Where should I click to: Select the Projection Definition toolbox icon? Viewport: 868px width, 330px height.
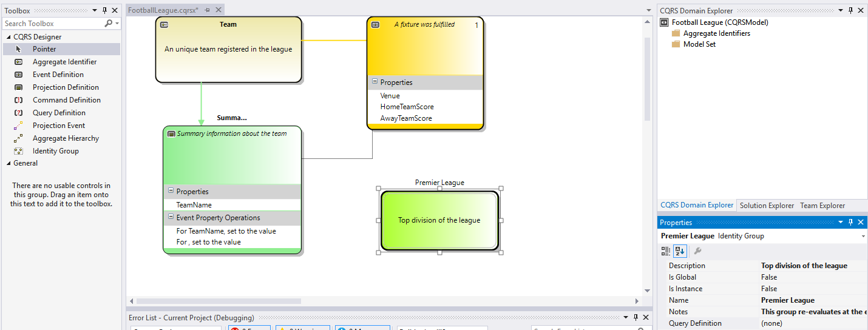[19, 87]
